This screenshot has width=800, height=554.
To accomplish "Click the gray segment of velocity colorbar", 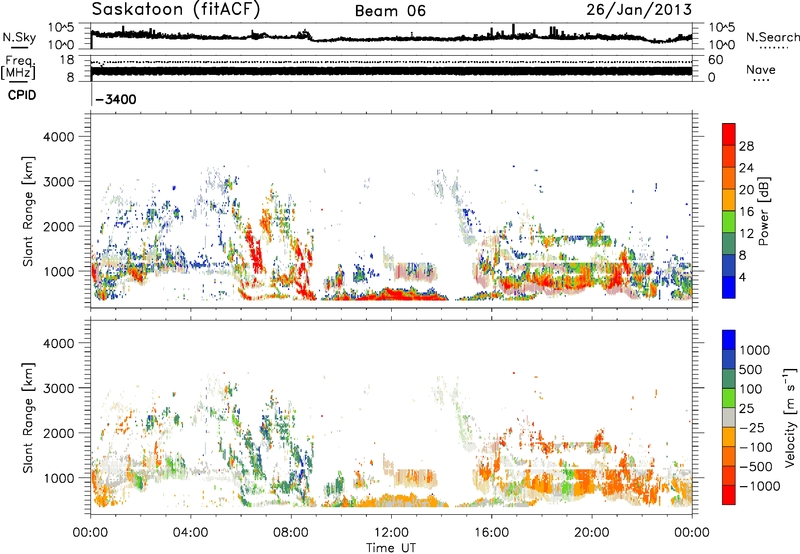I will pyautogui.click(x=729, y=418).
